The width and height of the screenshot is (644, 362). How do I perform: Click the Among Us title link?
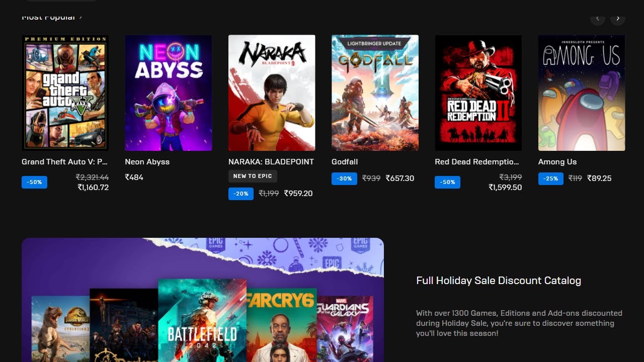coord(557,162)
